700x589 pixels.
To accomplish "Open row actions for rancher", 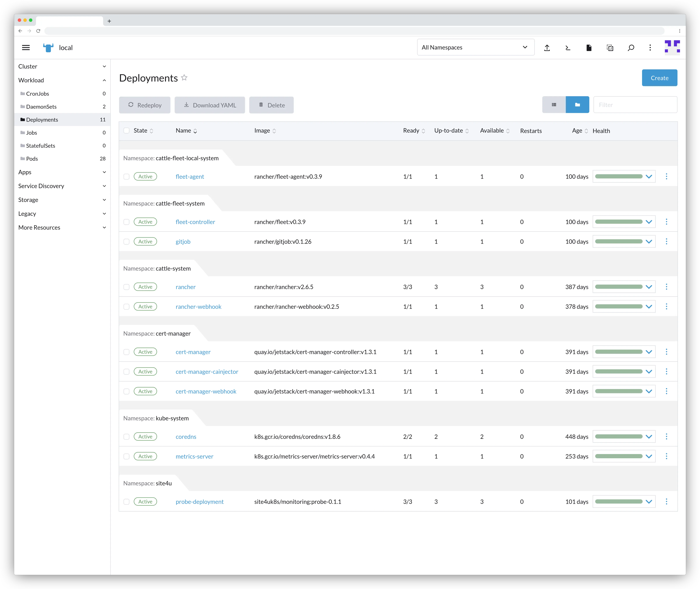I will pos(666,287).
